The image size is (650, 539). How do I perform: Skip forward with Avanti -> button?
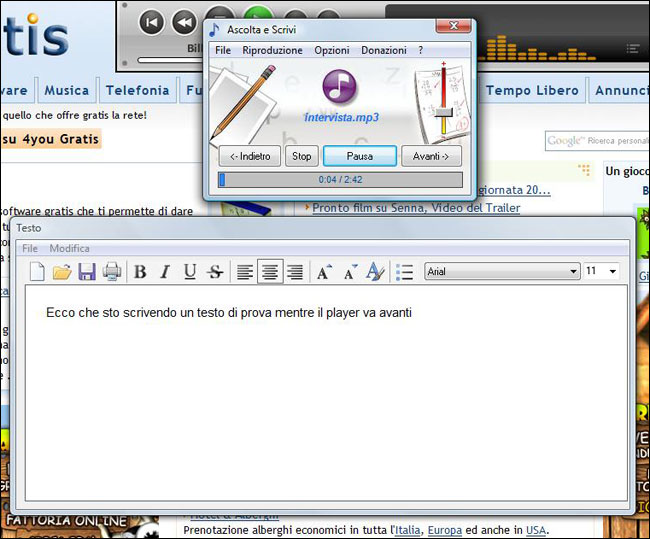[x=431, y=156]
